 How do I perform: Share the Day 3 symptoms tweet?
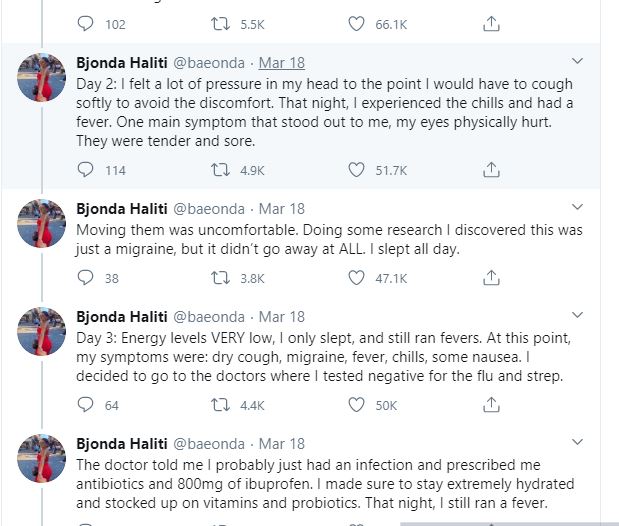[491, 404]
